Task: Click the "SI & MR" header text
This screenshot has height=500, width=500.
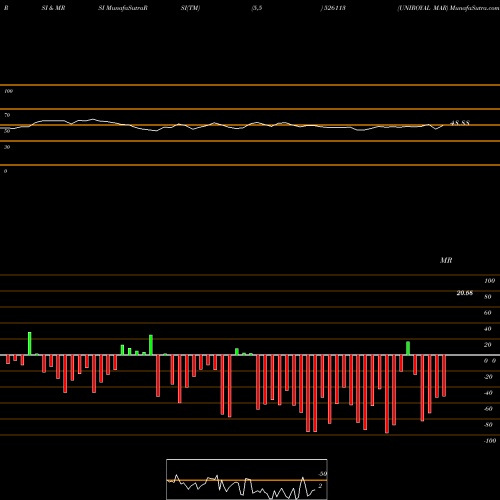Action: pyautogui.click(x=53, y=8)
